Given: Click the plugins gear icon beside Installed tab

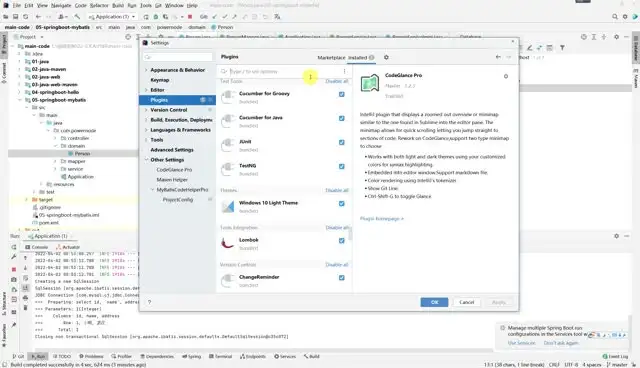Looking at the screenshot, I should pyautogui.click(x=386, y=58).
